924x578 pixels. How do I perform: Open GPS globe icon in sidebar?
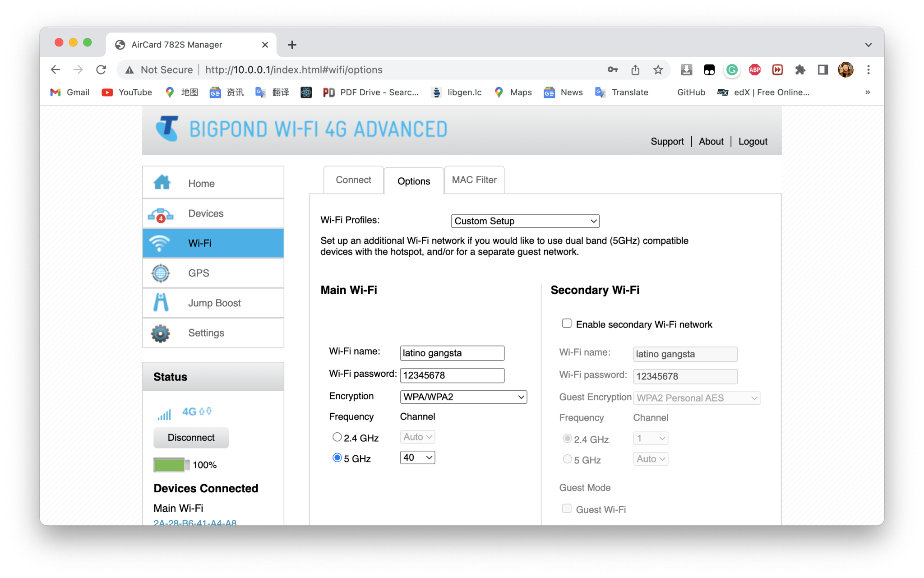pos(161,273)
